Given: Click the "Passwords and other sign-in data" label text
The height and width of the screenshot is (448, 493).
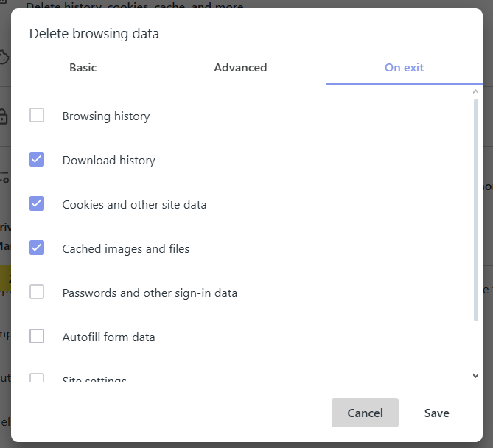Looking at the screenshot, I should (x=150, y=293).
